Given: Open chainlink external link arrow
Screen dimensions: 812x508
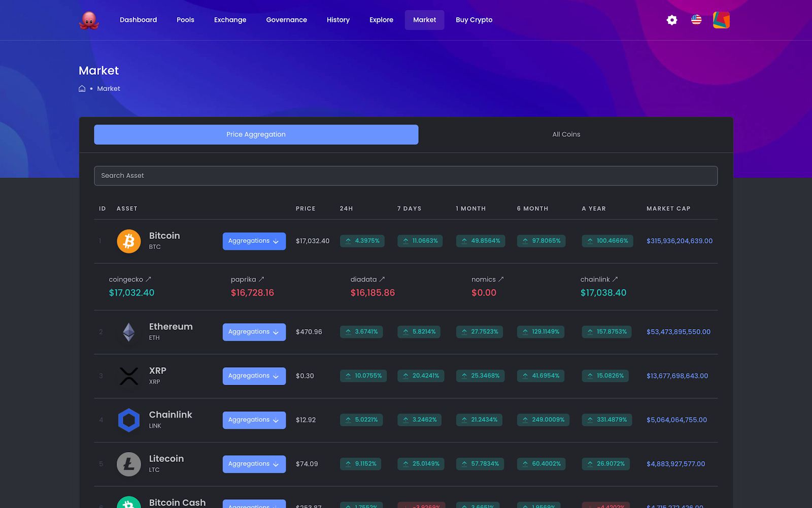Looking at the screenshot, I should click(x=615, y=279).
